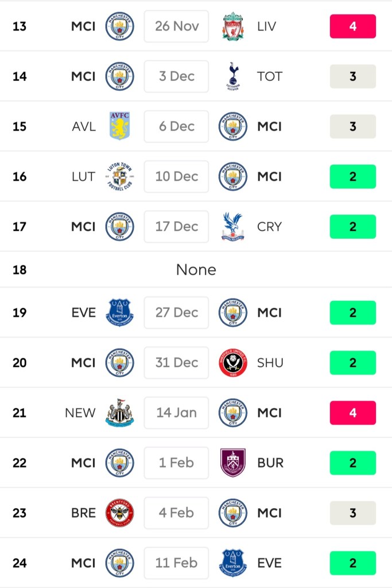392x588 pixels.
Task: Tap the Tottenham Hotspur crest icon
Action: 233,76
